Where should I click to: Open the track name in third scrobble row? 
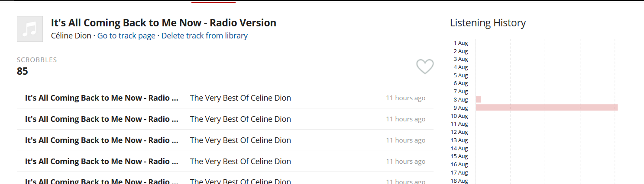pos(102,140)
